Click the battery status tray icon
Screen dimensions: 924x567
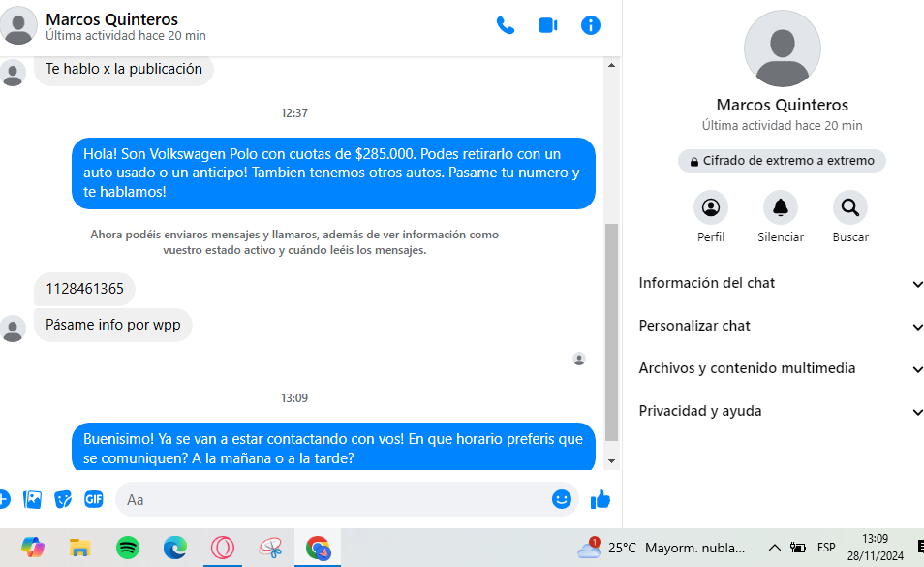click(x=798, y=548)
